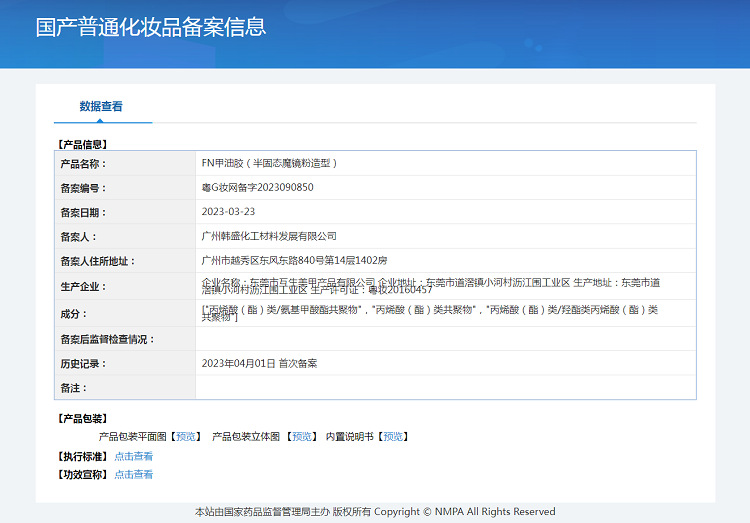Click the 【产品包装】 section heading

(x=82, y=418)
